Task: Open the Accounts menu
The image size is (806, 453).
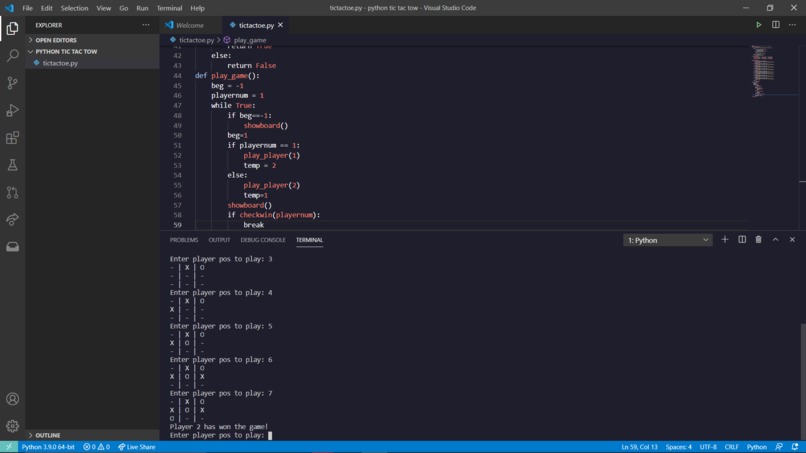Action: (12, 399)
